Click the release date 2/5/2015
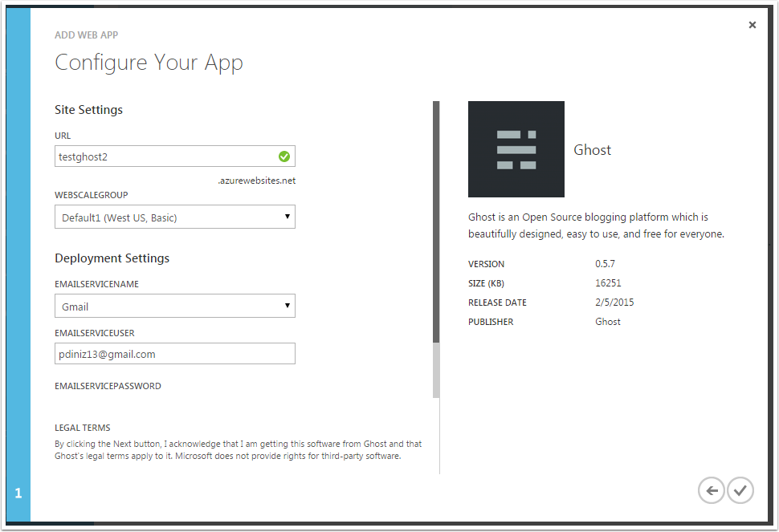 coord(614,303)
